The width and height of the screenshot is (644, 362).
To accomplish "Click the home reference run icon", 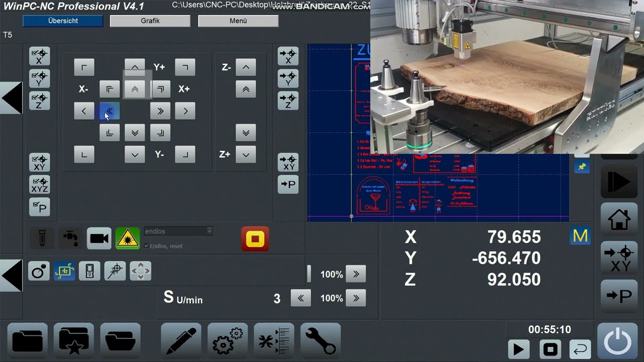I will tap(619, 219).
